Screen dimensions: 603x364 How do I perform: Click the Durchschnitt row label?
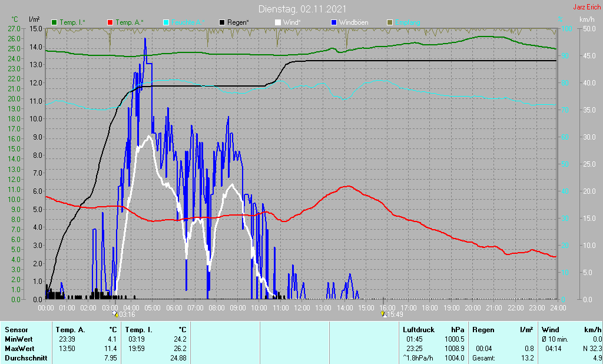click(x=25, y=358)
